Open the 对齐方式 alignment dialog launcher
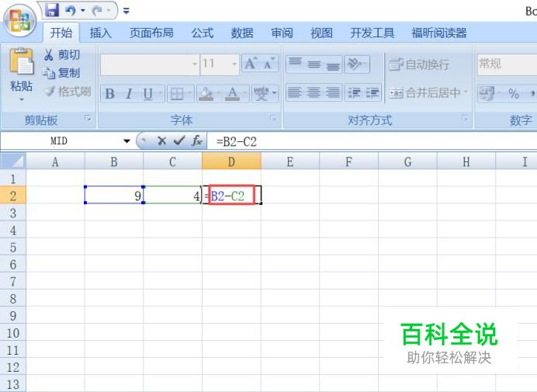This screenshot has width=537, height=392. coord(464,118)
